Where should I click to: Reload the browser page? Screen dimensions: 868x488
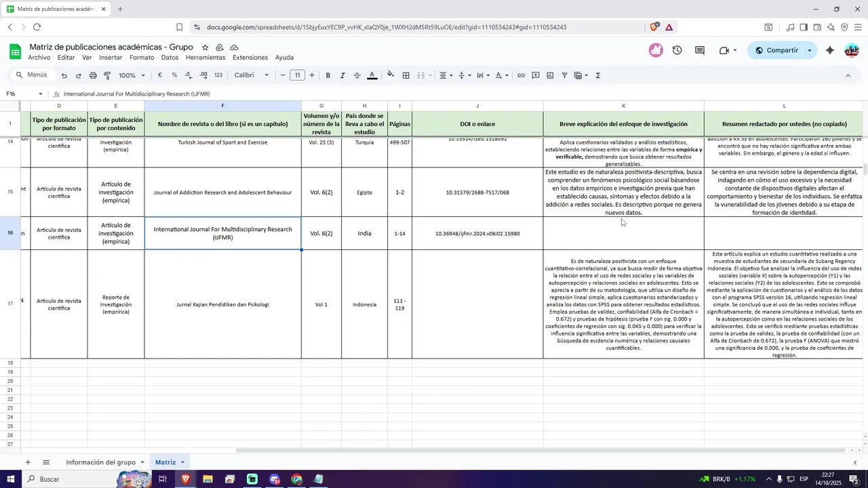37,27
